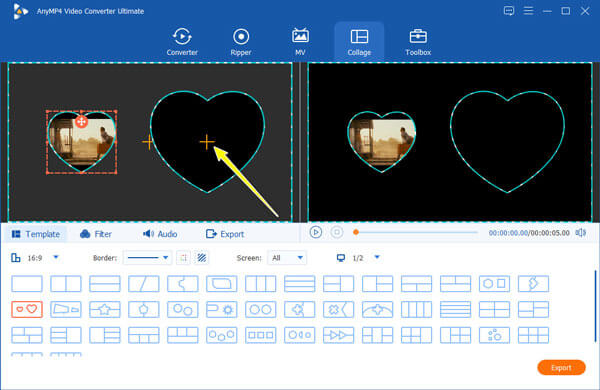Viewport: 600px width, 390px height.
Task: Open the Converter module
Action: [x=182, y=42]
